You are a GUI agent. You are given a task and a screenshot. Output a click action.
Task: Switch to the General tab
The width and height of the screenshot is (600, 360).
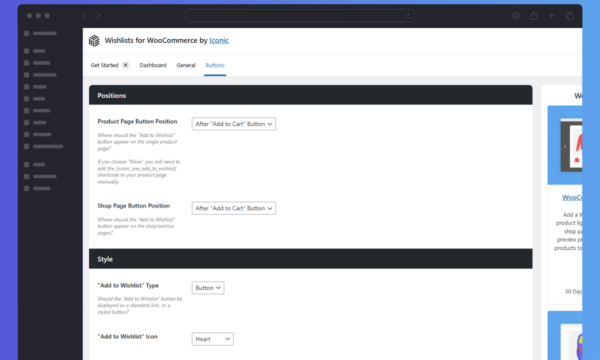tap(186, 65)
